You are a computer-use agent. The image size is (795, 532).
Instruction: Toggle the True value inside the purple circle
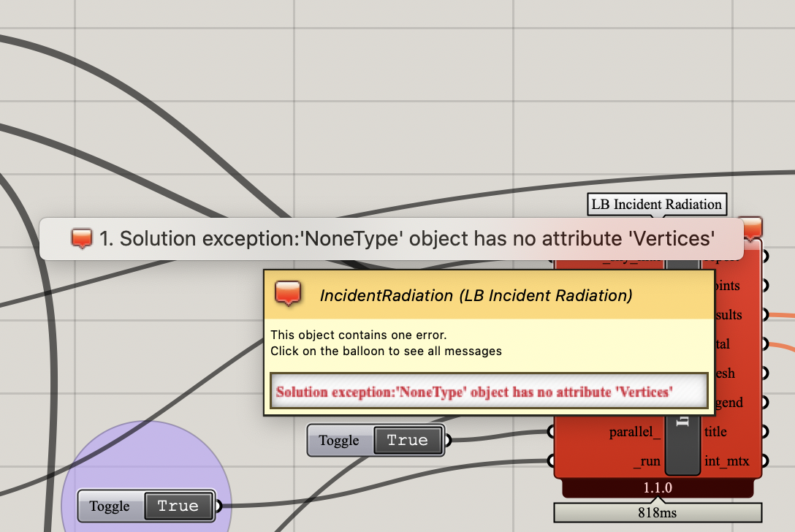point(178,506)
